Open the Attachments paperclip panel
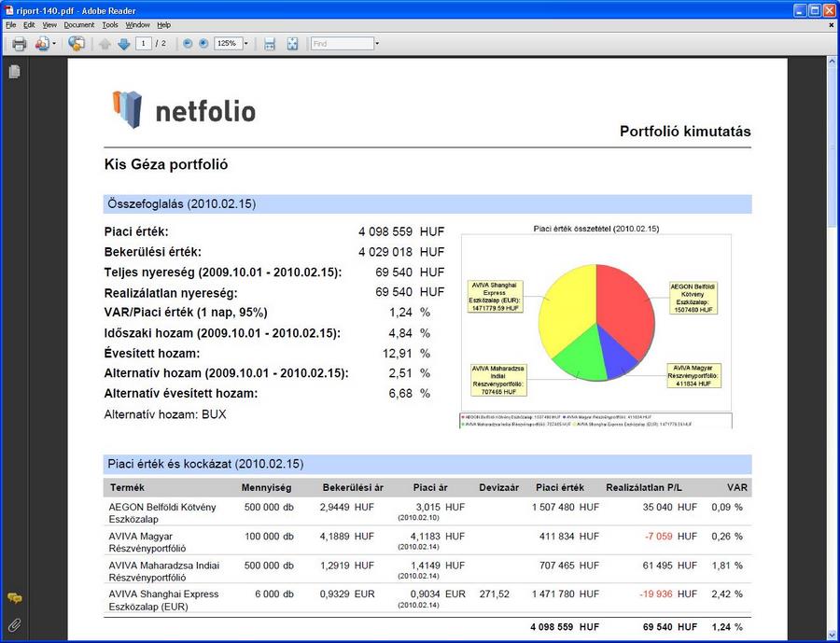 (x=15, y=624)
